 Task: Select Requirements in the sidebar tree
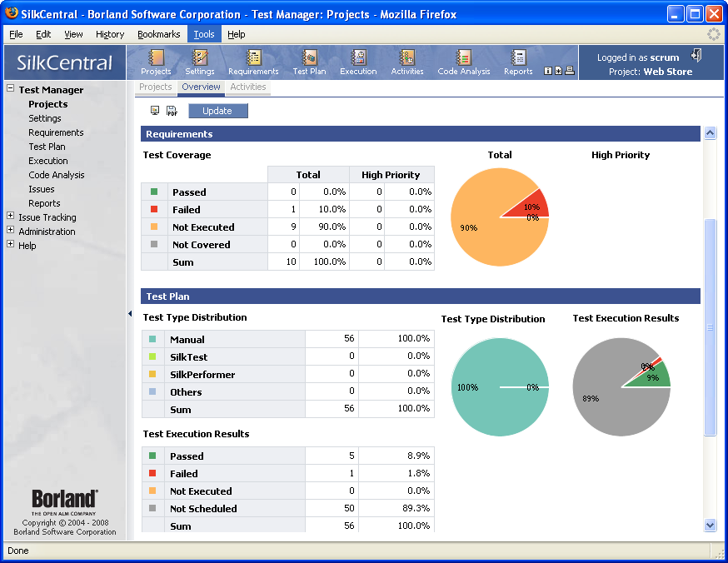pyautogui.click(x=56, y=132)
